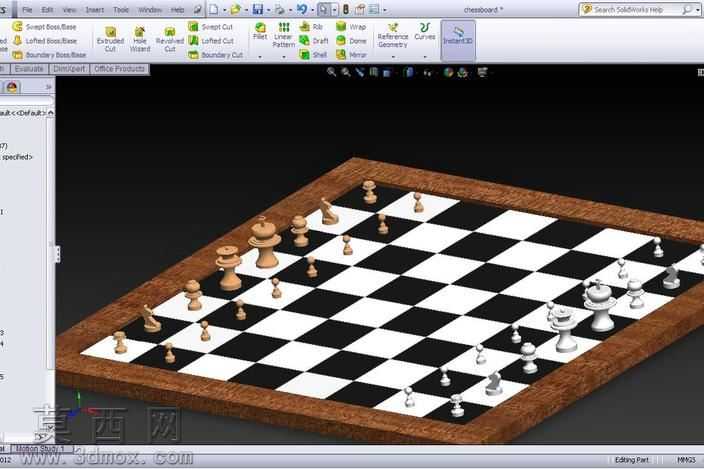Toggle the Instant3D mode

[458, 40]
